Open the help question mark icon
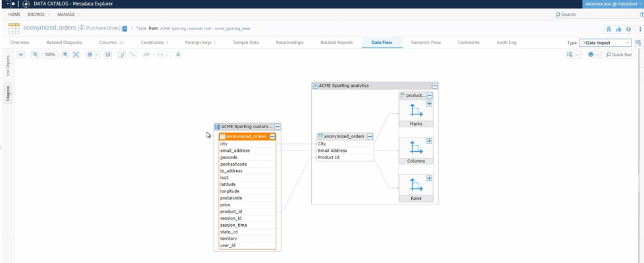The width and height of the screenshot is (644, 263). click(x=641, y=14)
